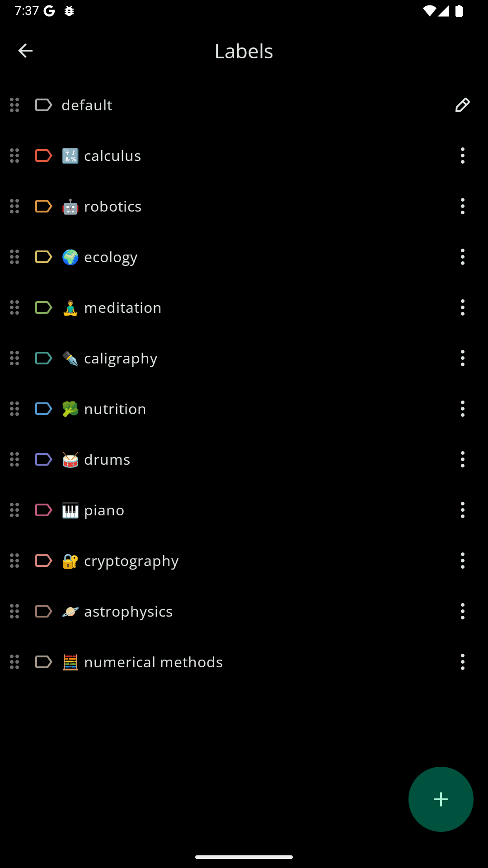This screenshot has width=488, height=868.
Task: Select the nutrition label row
Action: point(244,409)
